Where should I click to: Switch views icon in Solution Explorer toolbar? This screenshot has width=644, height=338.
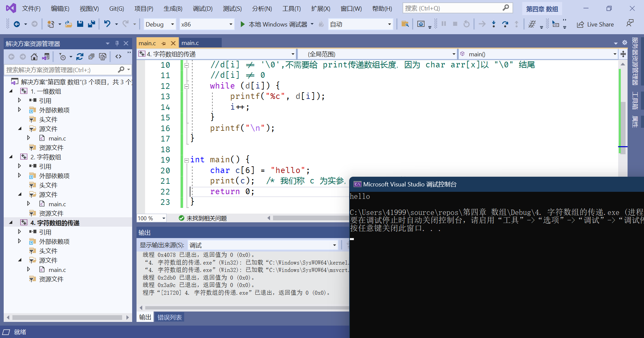46,57
